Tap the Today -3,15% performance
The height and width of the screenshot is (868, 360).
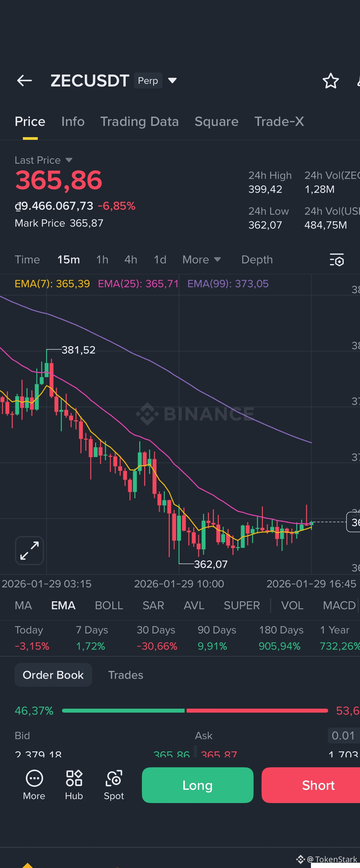tap(32, 638)
